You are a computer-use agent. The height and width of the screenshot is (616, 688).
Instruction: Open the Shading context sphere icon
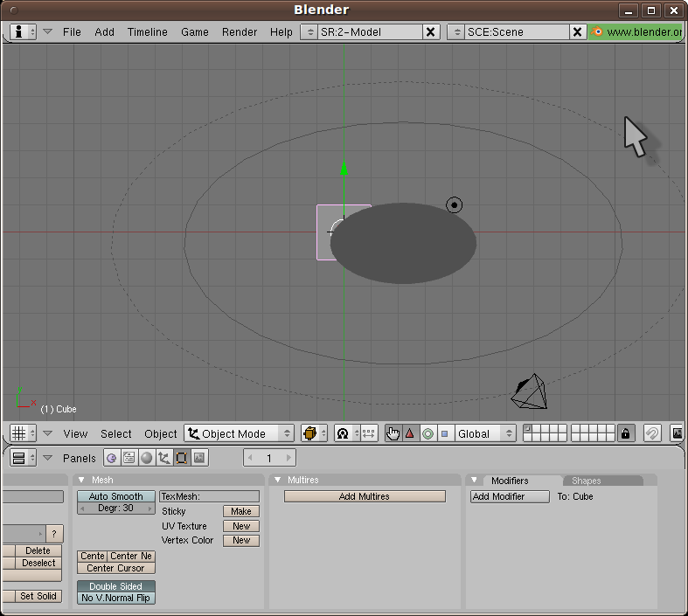pos(146,458)
